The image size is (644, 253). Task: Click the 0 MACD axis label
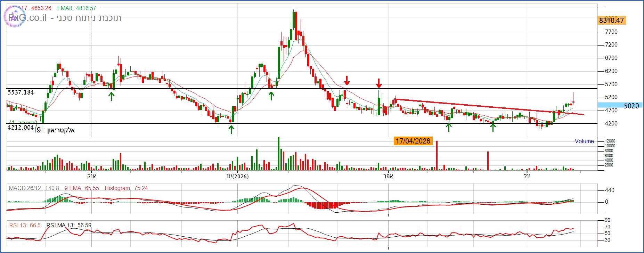click(x=606, y=202)
